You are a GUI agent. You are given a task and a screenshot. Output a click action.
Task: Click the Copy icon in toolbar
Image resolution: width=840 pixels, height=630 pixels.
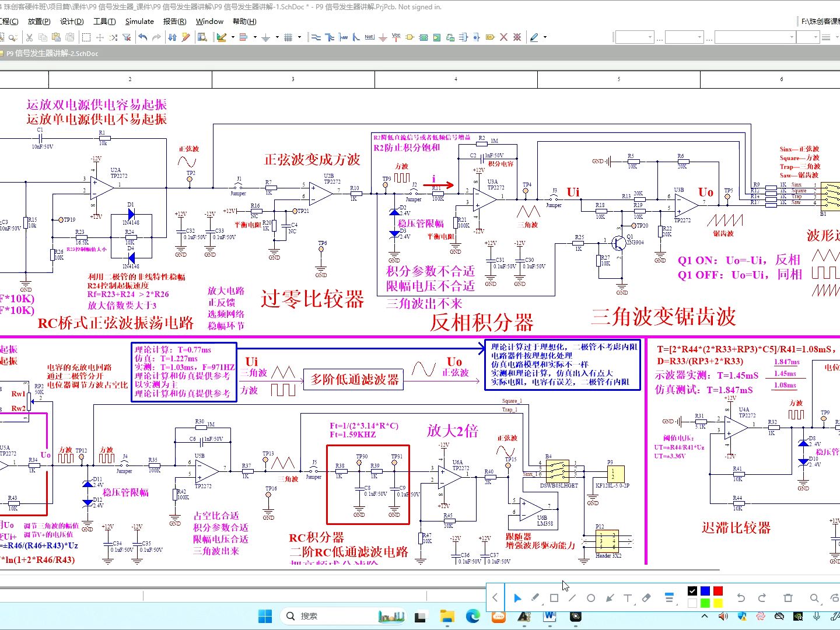tap(43, 37)
